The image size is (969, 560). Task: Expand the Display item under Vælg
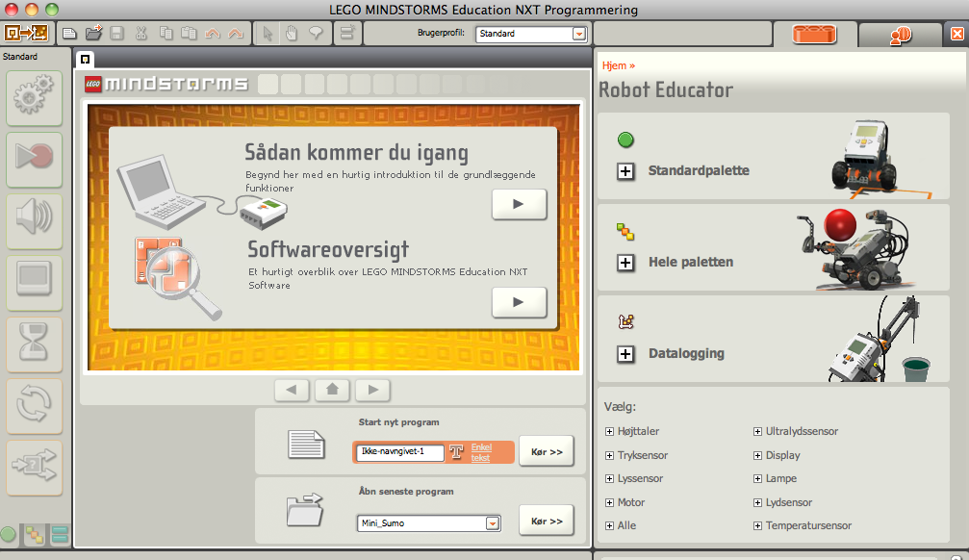[757, 455]
